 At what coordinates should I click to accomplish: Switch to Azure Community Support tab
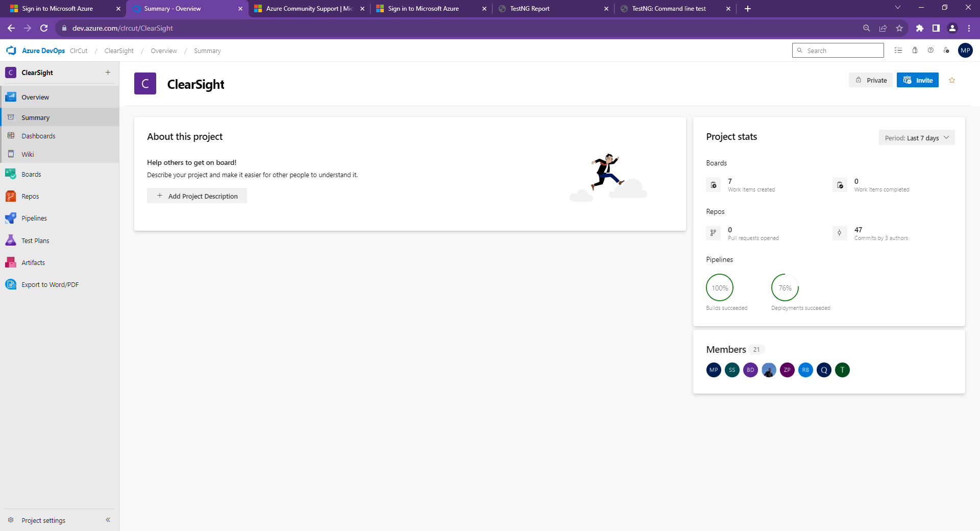pyautogui.click(x=309, y=9)
